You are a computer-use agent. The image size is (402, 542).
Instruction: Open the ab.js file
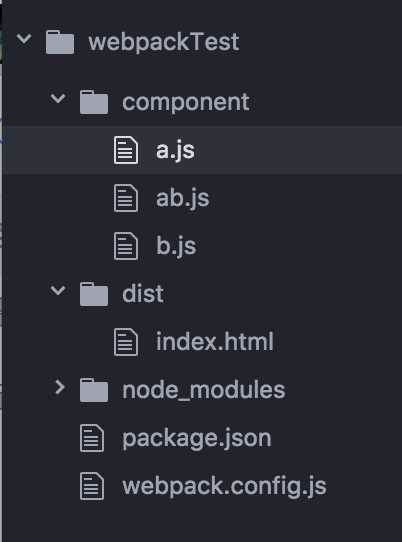(x=183, y=198)
